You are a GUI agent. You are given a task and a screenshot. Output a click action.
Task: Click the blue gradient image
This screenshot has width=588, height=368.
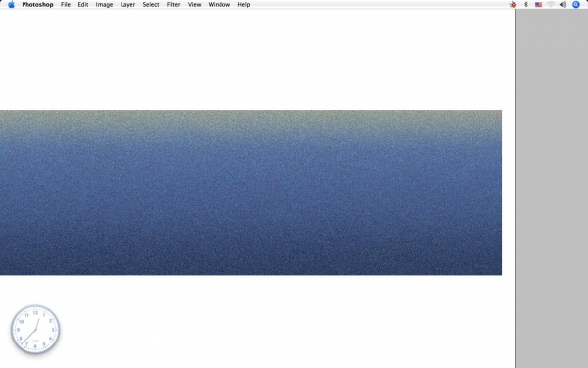[251, 192]
